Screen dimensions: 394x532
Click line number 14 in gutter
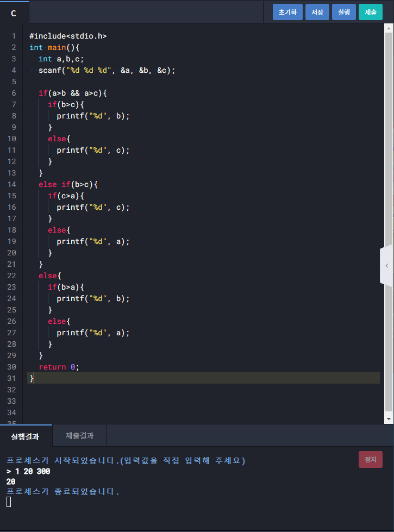pyautogui.click(x=11, y=184)
